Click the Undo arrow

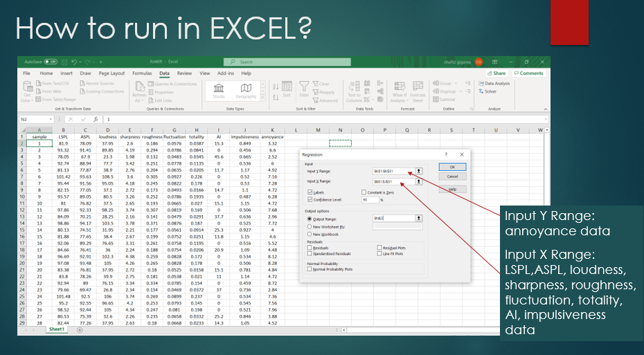tap(74, 62)
